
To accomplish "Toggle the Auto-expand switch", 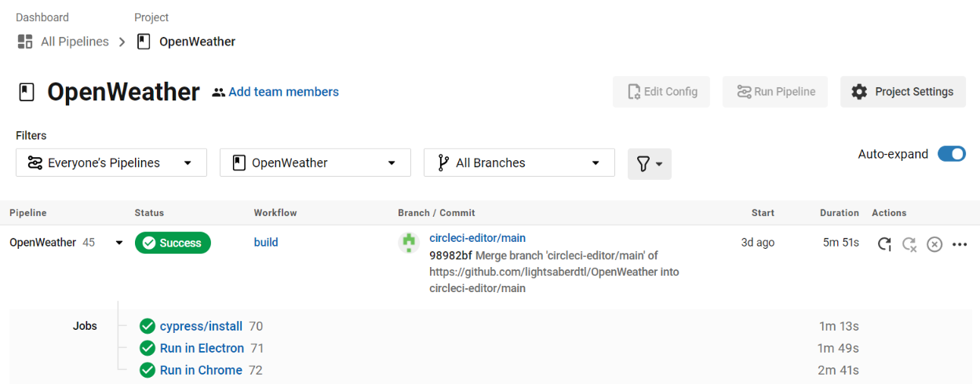I will (952, 154).
